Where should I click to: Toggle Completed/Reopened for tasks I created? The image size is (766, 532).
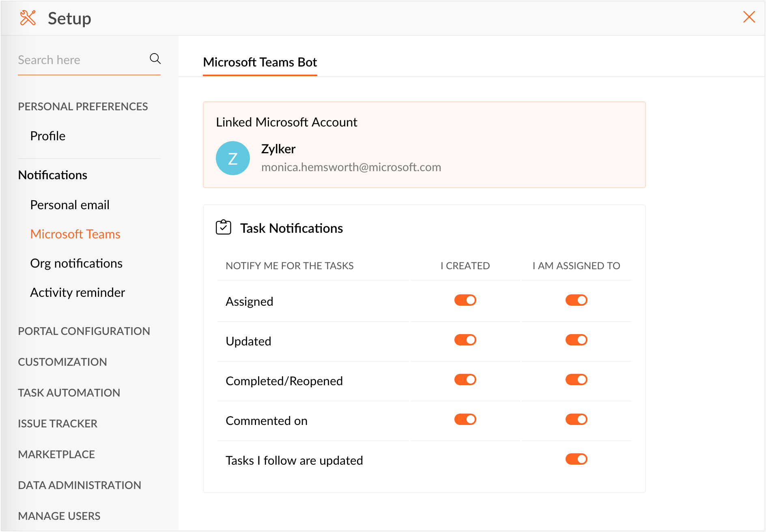(465, 380)
